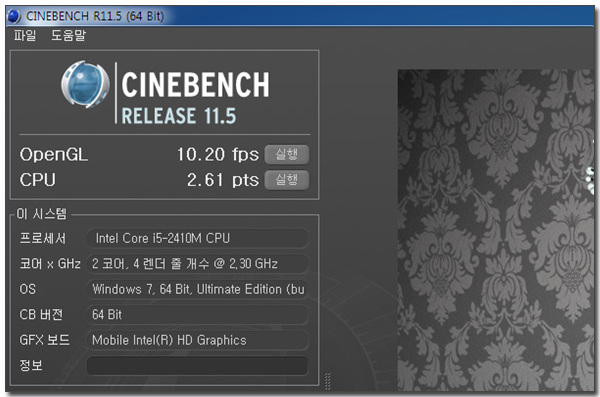Open the 파일 menu
The image size is (600, 397).
tap(25, 36)
